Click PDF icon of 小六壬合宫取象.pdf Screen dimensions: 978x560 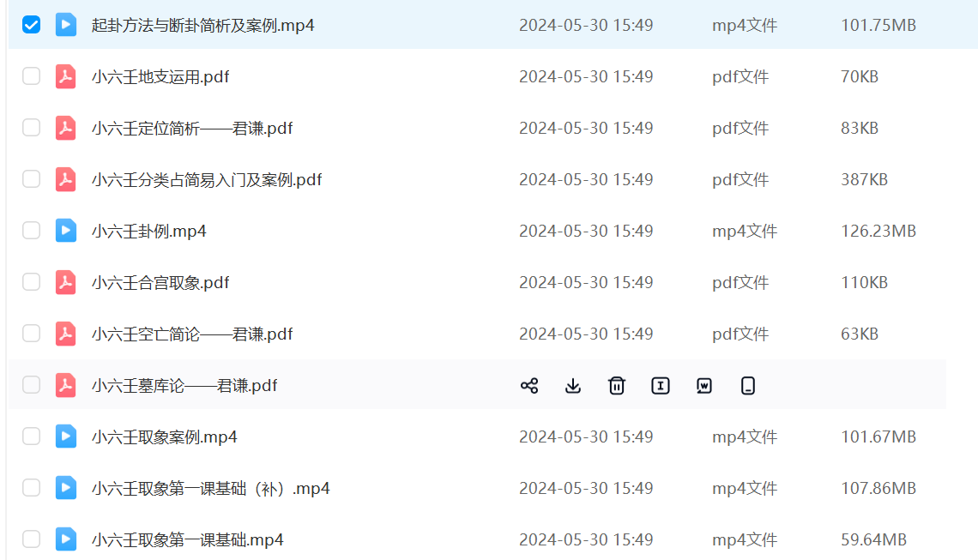(66, 282)
